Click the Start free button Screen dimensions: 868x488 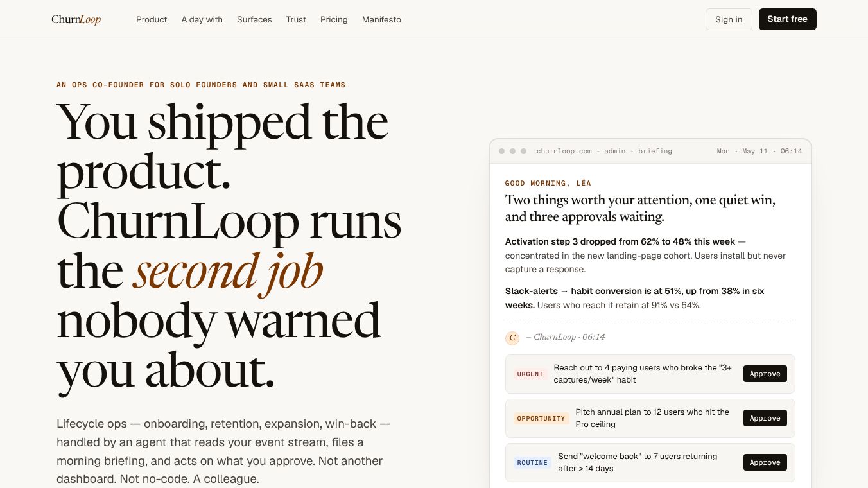tap(787, 19)
